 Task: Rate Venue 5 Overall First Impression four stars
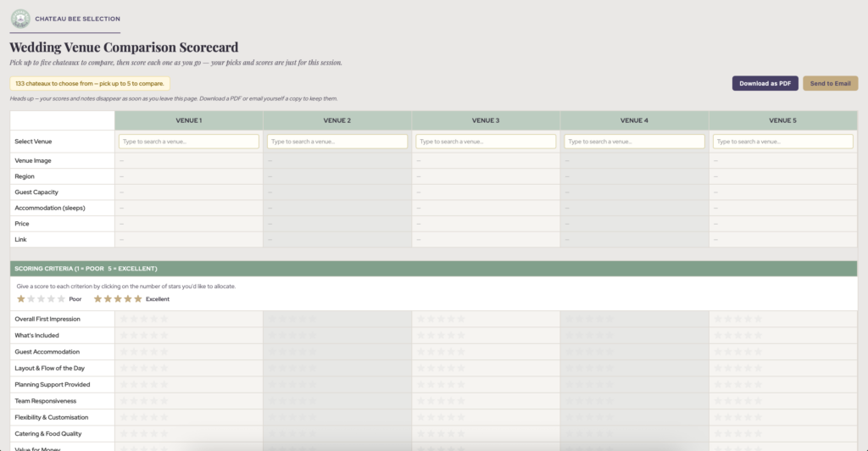coord(748,319)
